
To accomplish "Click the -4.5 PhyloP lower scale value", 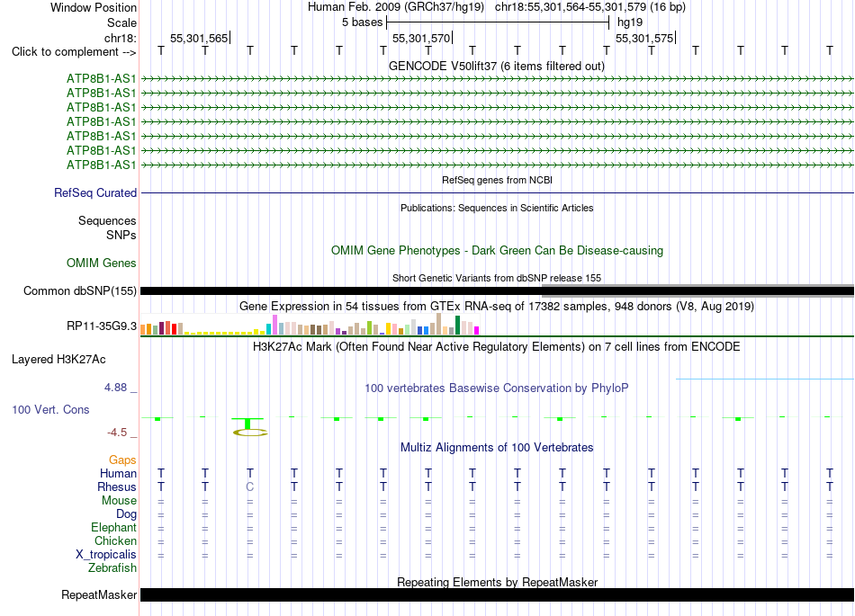I will [117, 433].
